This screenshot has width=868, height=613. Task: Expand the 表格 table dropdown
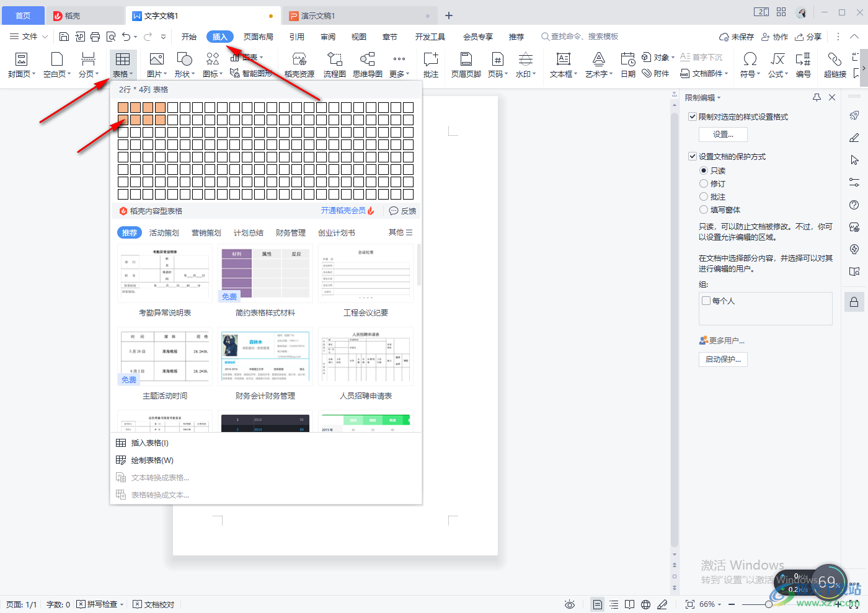click(x=123, y=74)
